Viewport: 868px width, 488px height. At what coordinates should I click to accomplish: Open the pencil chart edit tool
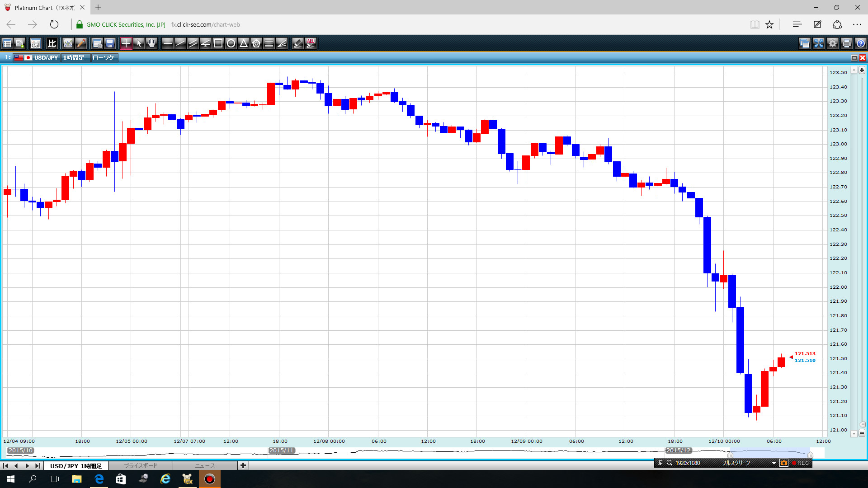(x=81, y=43)
